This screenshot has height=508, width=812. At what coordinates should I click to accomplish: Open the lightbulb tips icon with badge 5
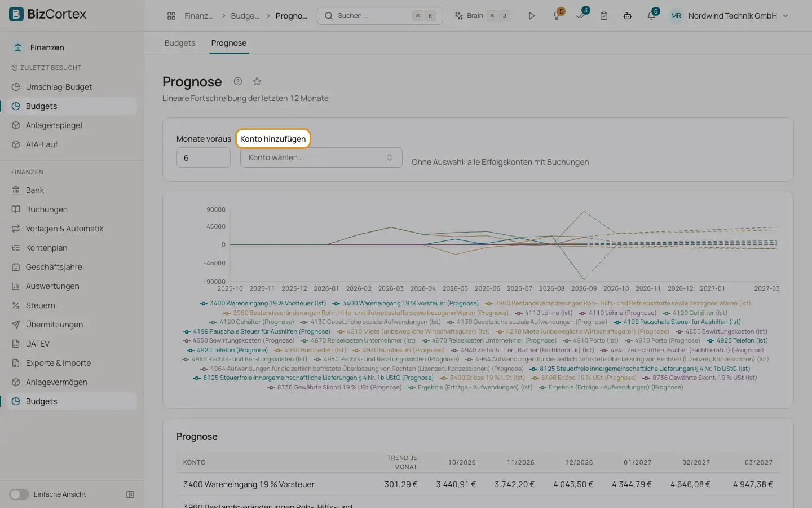(x=557, y=16)
